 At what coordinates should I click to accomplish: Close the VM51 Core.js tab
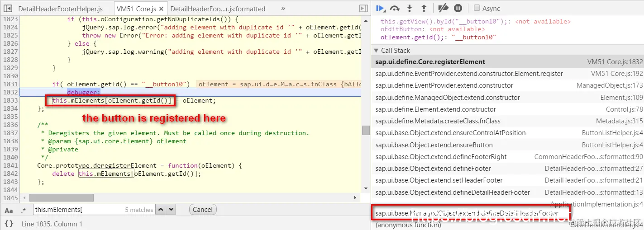(162, 9)
